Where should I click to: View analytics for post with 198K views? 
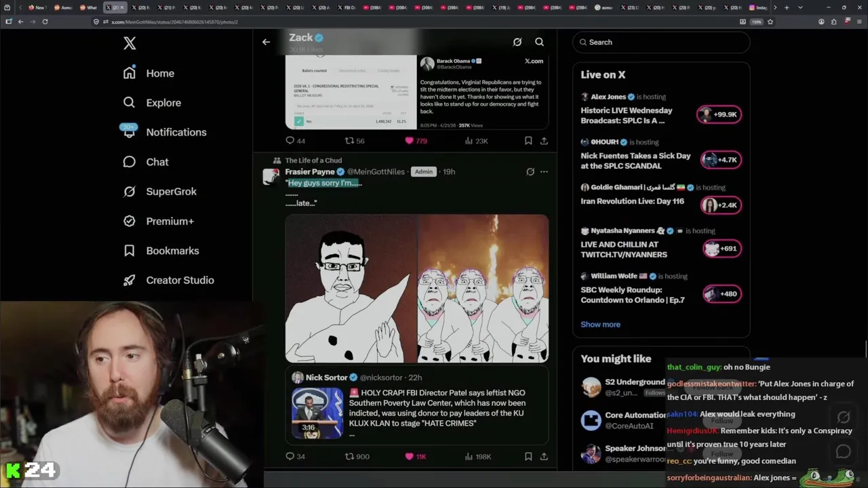click(x=477, y=457)
